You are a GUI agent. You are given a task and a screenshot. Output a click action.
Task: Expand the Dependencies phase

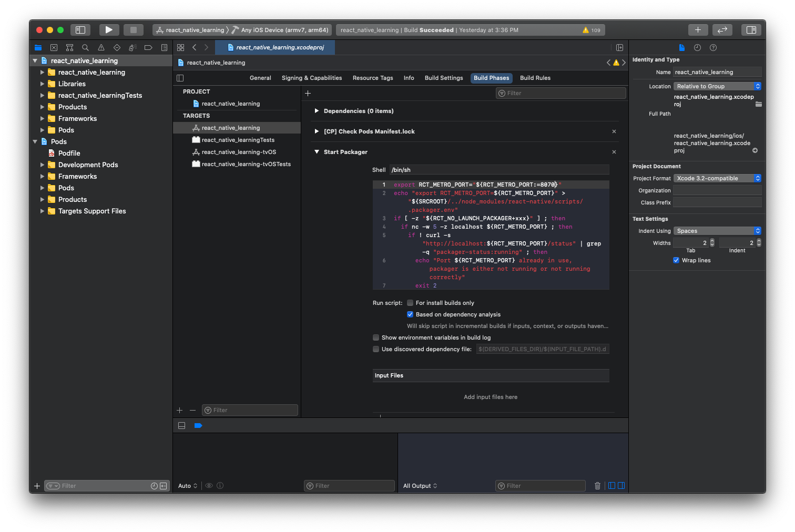click(x=317, y=111)
